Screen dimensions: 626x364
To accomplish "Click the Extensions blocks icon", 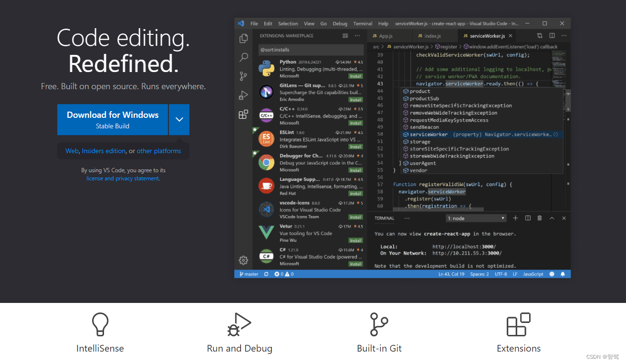I will pyautogui.click(x=519, y=324).
